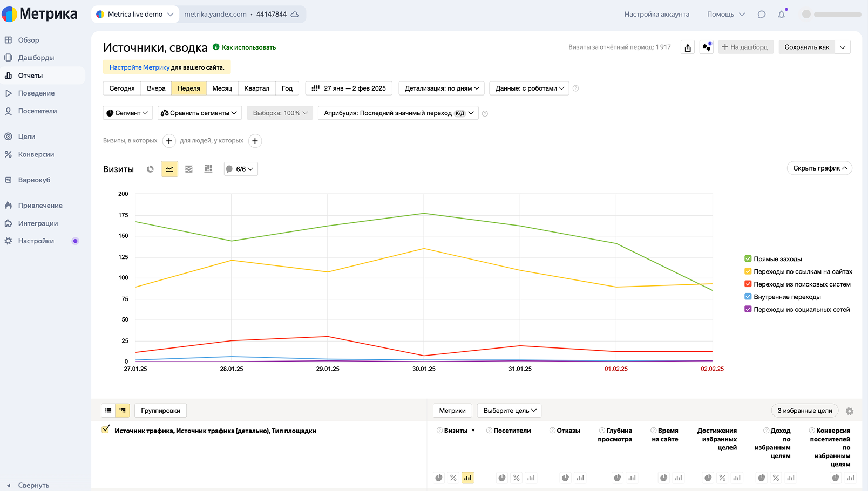Open the Атрибуция attribution dropdown
This screenshot has width=868, height=491.
pos(398,113)
